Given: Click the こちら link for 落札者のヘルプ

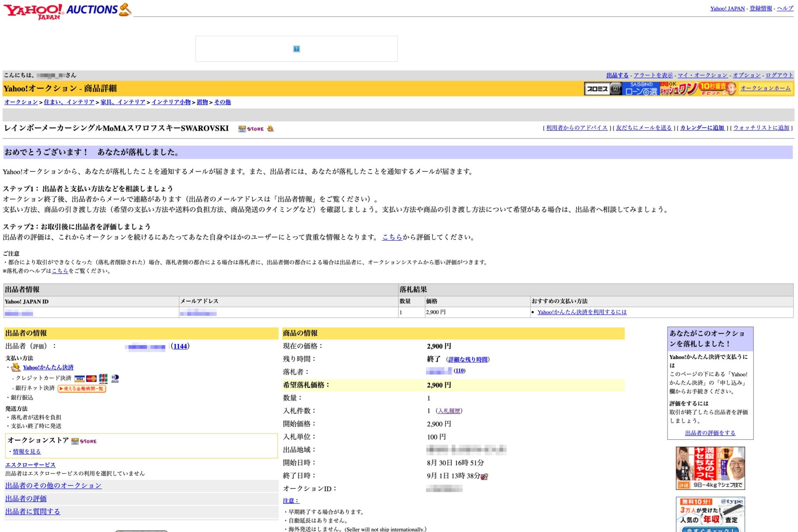Looking at the screenshot, I should coord(60,271).
